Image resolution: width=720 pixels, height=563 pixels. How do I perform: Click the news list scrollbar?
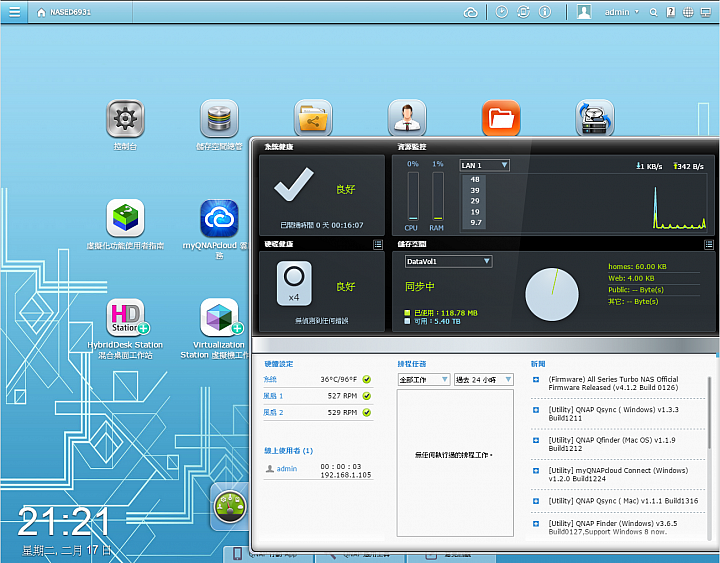tap(709, 413)
